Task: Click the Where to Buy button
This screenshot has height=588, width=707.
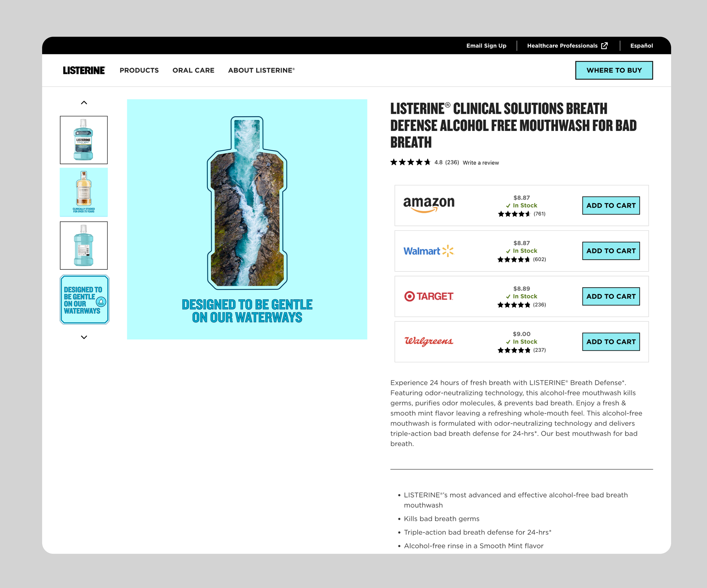Action: (614, 70)
